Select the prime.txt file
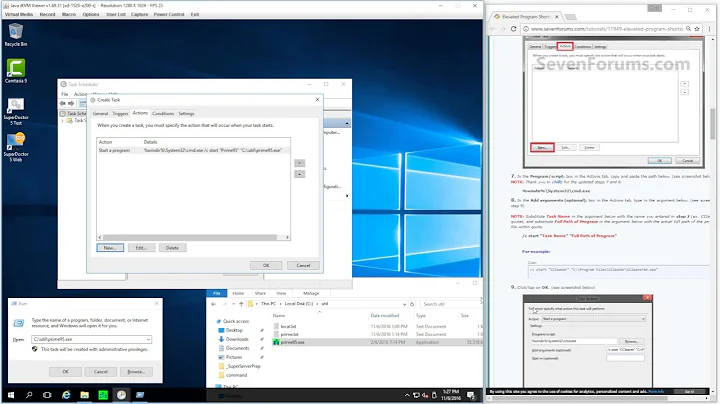 289,334
